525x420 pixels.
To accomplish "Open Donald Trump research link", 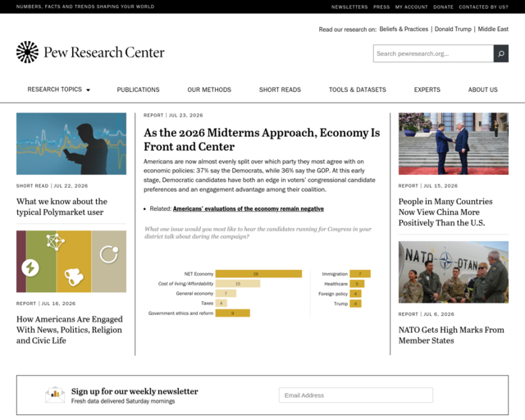I will 453,30.
